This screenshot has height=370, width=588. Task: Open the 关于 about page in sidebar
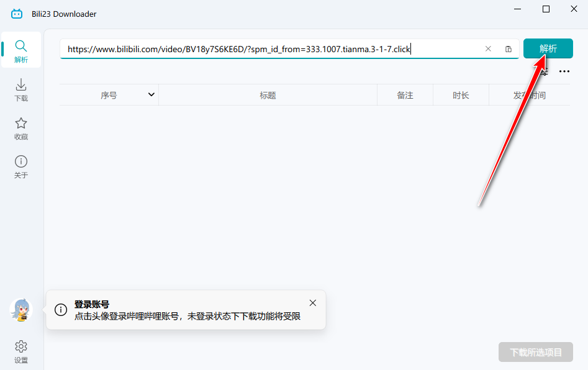click(x=21, y=166)
